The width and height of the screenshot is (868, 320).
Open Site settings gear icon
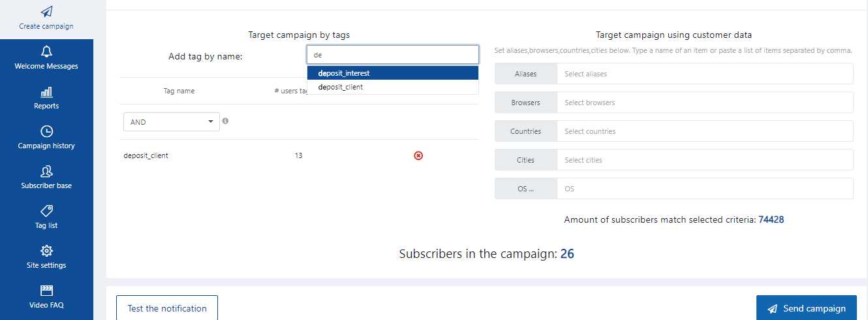[46, 251]
